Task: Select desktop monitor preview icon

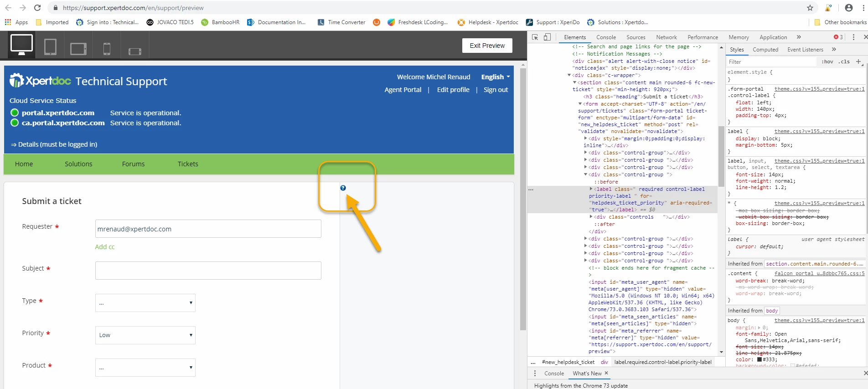Action: [x=21, y=45]
